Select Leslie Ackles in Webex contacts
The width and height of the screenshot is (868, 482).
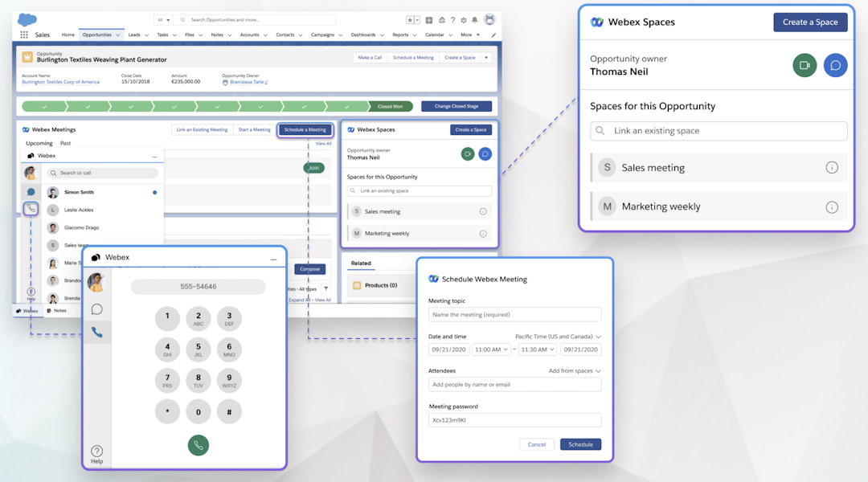tap(102, 210)
